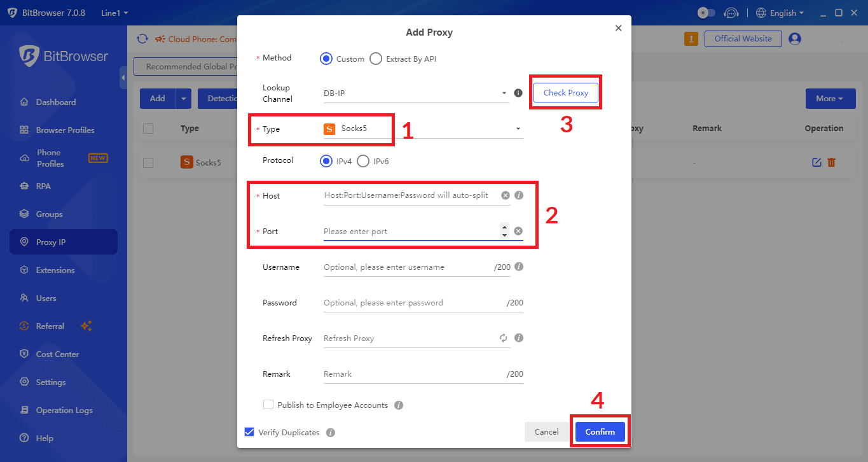Click the clear icon in the Host field
The height and width of the screenshot is (462, 868).
click(x=506, y=195)
